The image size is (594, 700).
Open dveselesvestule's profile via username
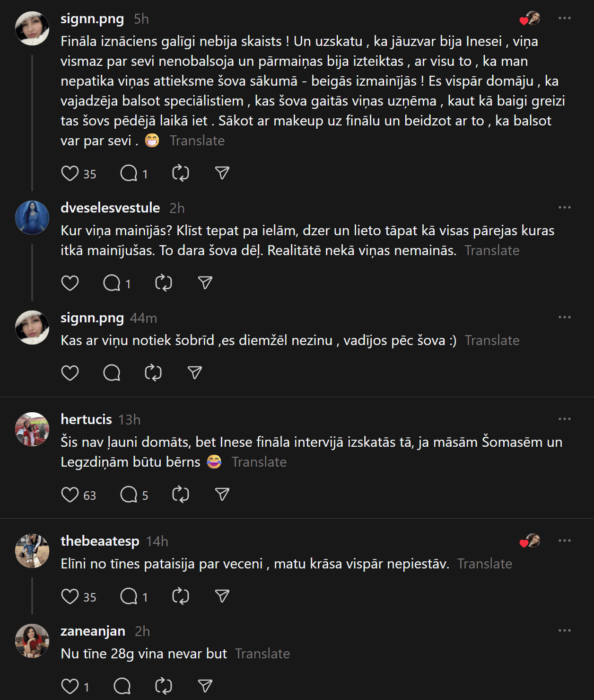point(110,208)
